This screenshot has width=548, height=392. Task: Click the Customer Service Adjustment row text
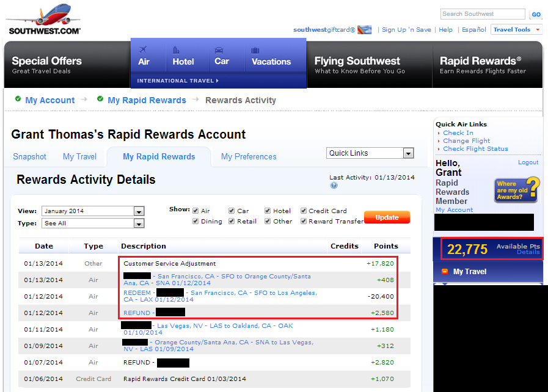(169, 263)
